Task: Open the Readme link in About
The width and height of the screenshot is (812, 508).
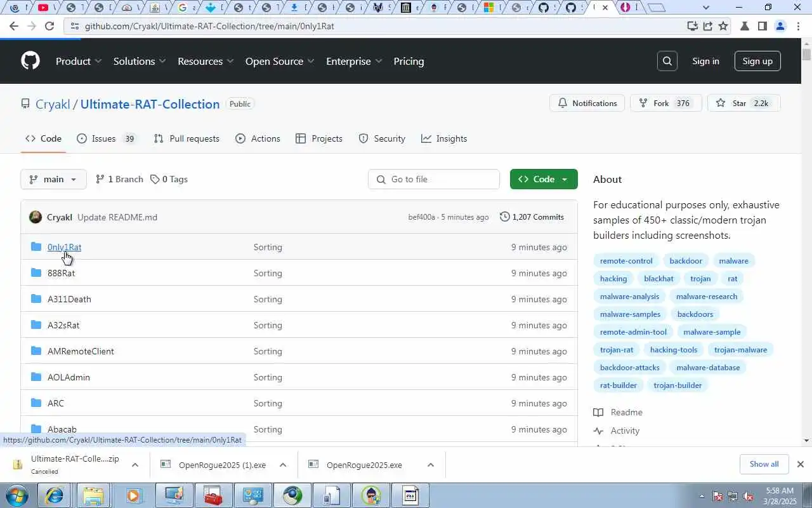Action: (619, 412)
